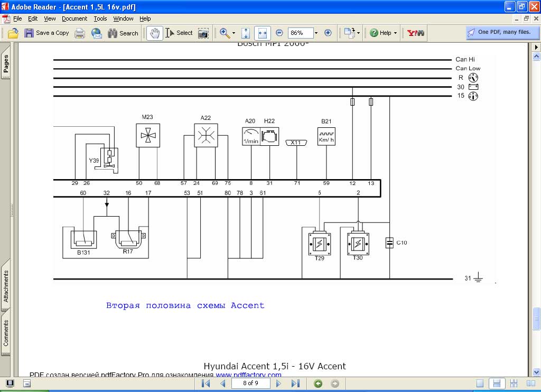Open the File menu
The image size is (541, 392).
(x=17, y=18)
